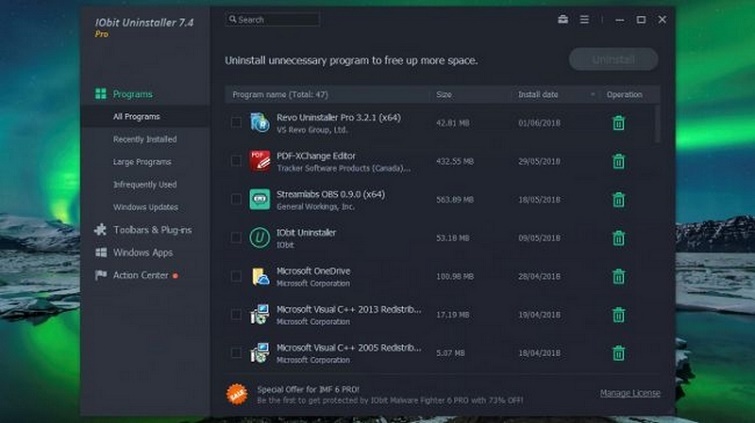Image resolution: width=755 pixels, height=423 pixels.
Task: Open the toolbox briefcase icon
Action: coord(563,19)
